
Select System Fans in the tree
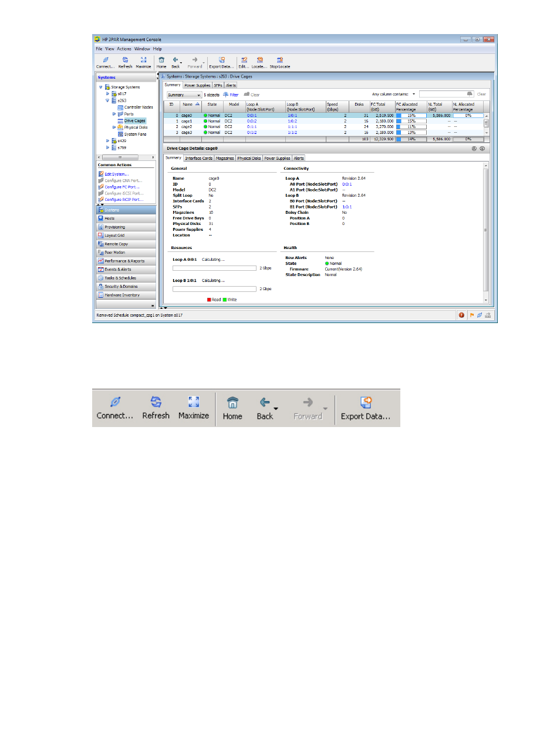coord(135,134)
